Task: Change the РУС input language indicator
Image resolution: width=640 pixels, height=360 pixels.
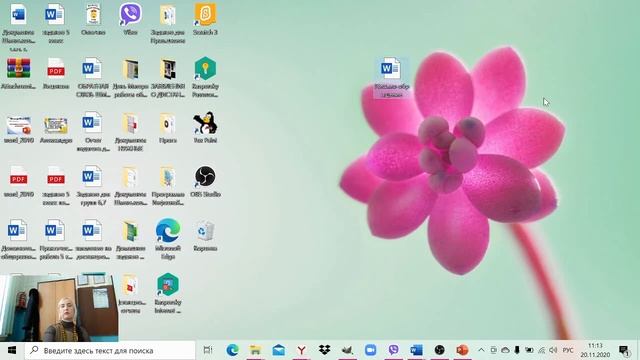Action: (568, 350)
